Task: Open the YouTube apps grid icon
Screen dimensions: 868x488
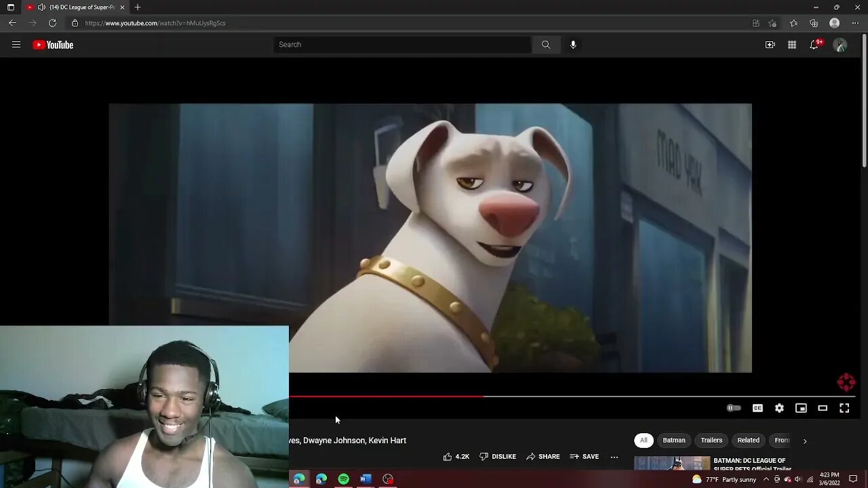Action: 792,45
